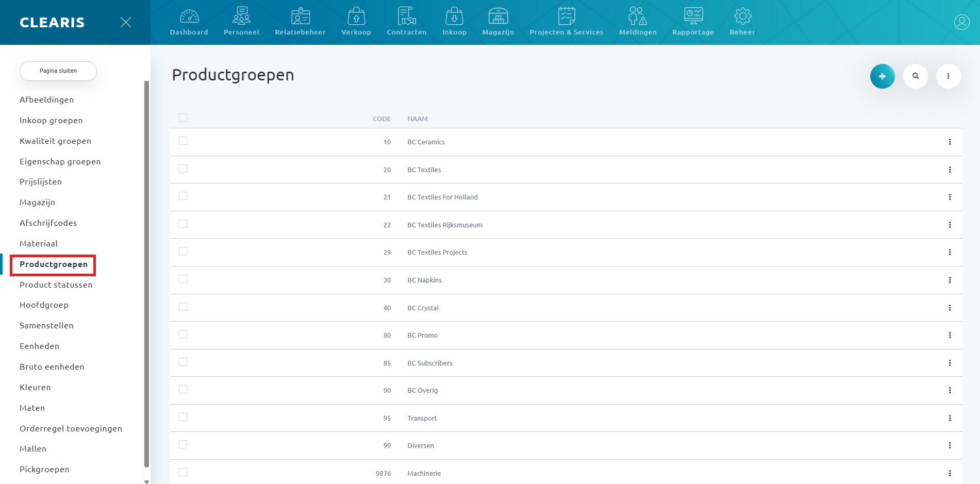Open the Dashboard icon in the top navigation
This screenshot has height=484, width=980.
[x=189, y=16]
